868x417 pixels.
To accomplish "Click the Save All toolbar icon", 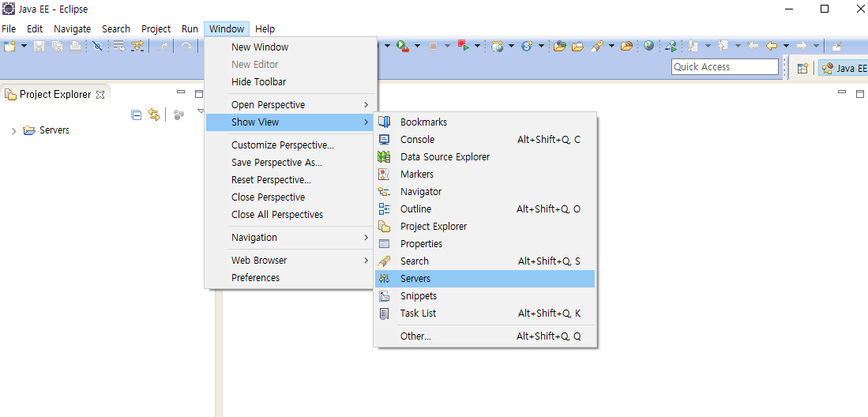I will click(x=57, y=47).
